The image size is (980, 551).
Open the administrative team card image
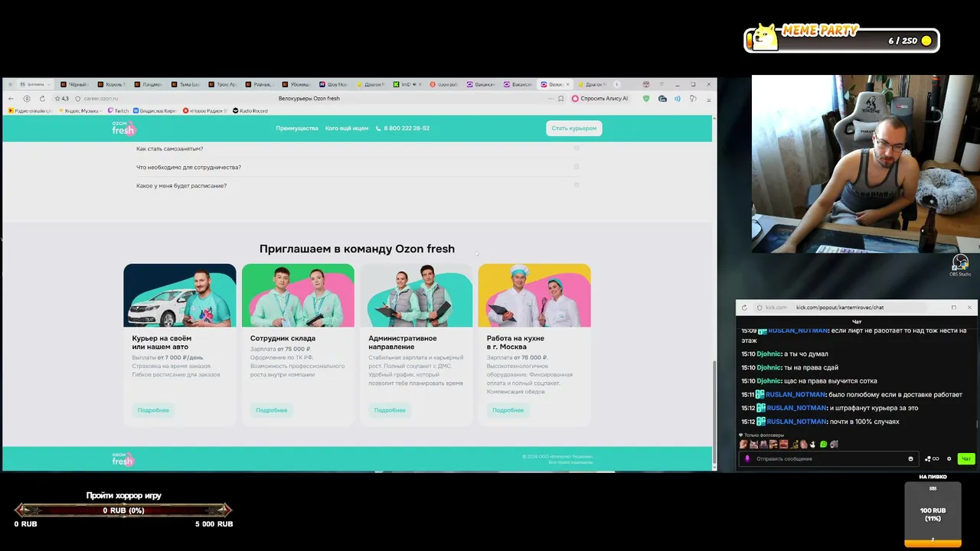[416, 295]
